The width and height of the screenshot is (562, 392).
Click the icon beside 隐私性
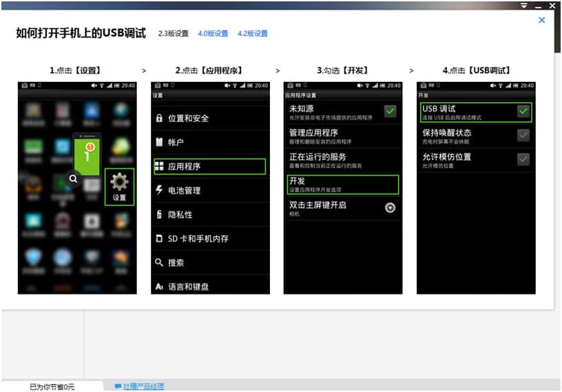pos(159,214)
